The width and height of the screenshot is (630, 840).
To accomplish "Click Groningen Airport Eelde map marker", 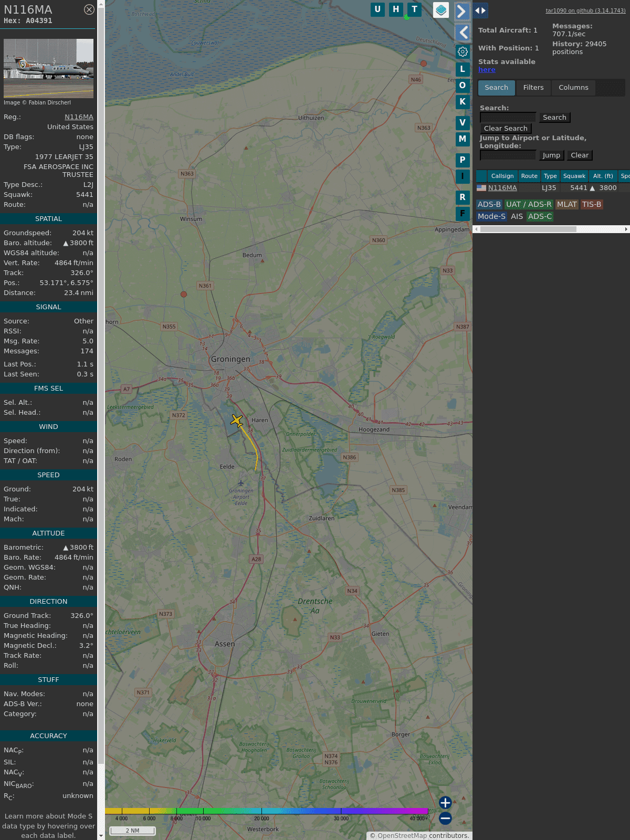I will click(x=241, y=484).
